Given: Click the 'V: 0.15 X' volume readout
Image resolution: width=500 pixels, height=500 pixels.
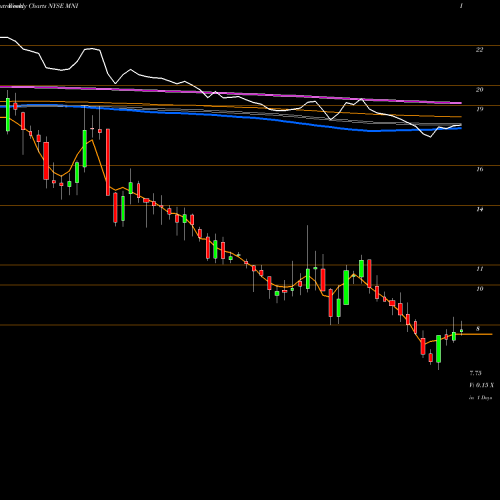Looking at the screenshot, I should pos(481,385).
